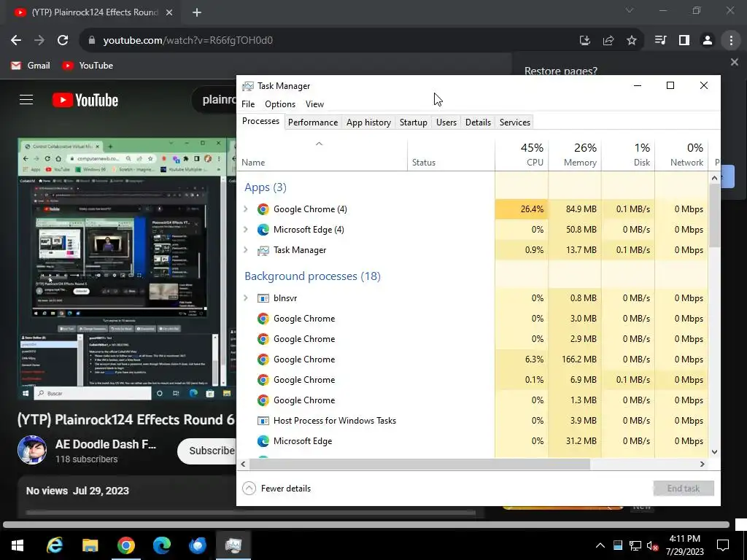Collapse to Fewer details

tap(276, 488)
